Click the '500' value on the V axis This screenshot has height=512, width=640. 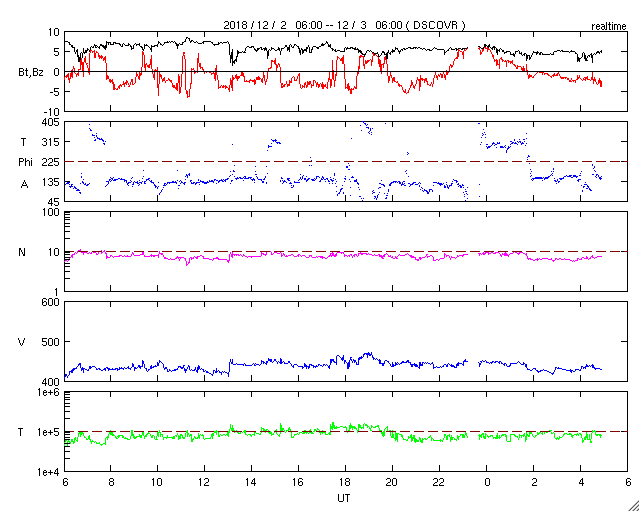point(51,342)
